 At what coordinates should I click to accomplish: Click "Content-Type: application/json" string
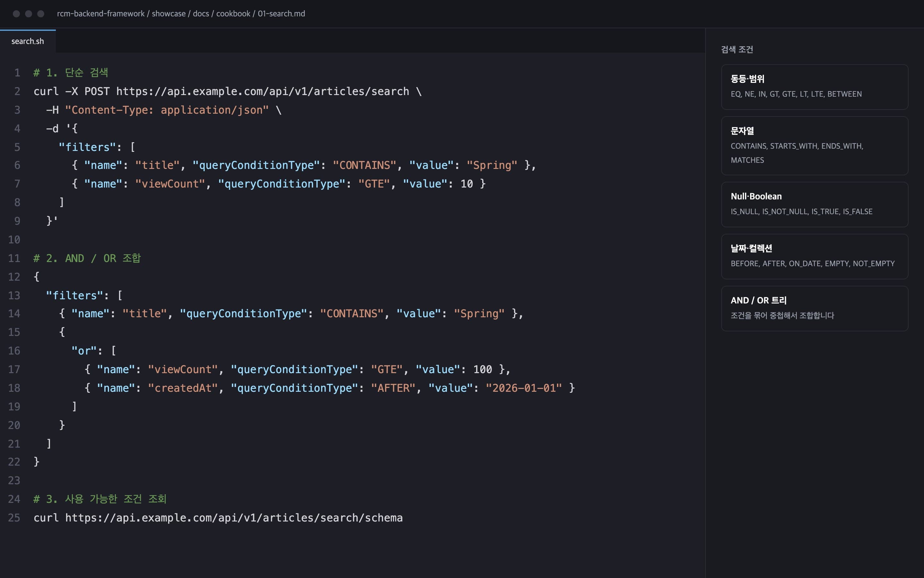[167, 110]
